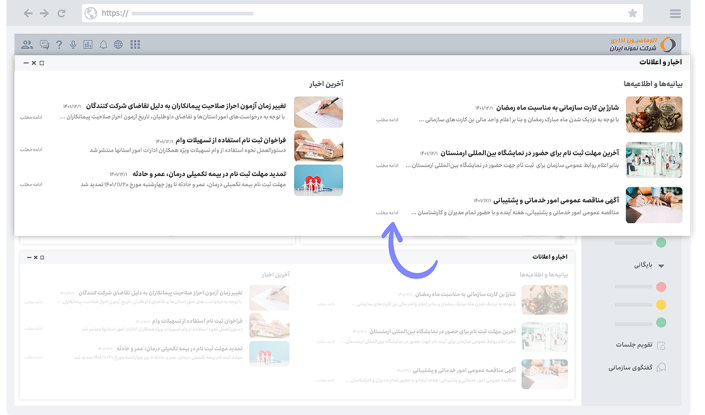705x415 pixels.
Task: Click faded بیانیه‌ها و اطلاعیه‌ها heading in background panel
Action: click(544, 274)
